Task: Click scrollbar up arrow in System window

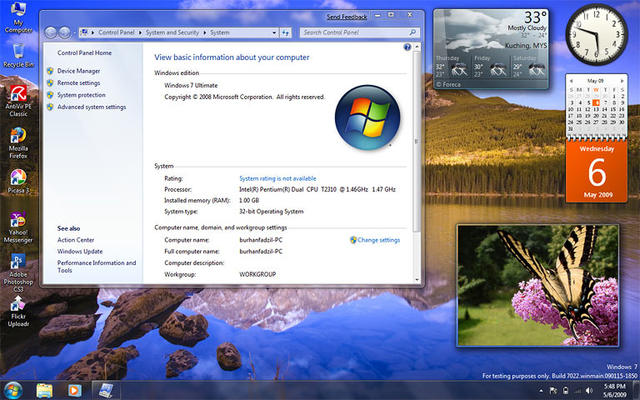Action: [x=417, y=47]
